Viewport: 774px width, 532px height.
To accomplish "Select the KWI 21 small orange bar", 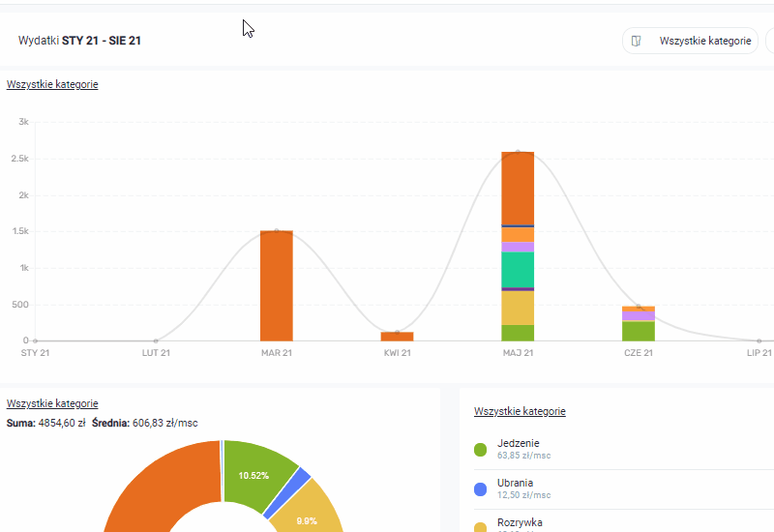I will 397,337.
